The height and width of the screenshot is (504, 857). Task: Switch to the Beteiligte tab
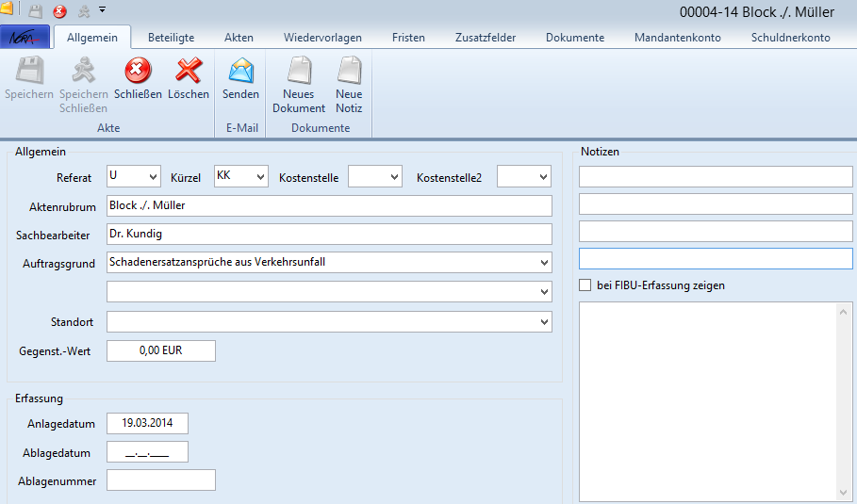coord(171,38)
